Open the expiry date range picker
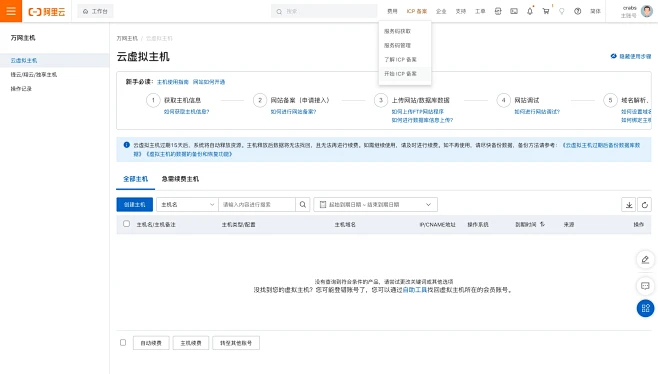The image size is (658, 374). click(x=376, y=204)
